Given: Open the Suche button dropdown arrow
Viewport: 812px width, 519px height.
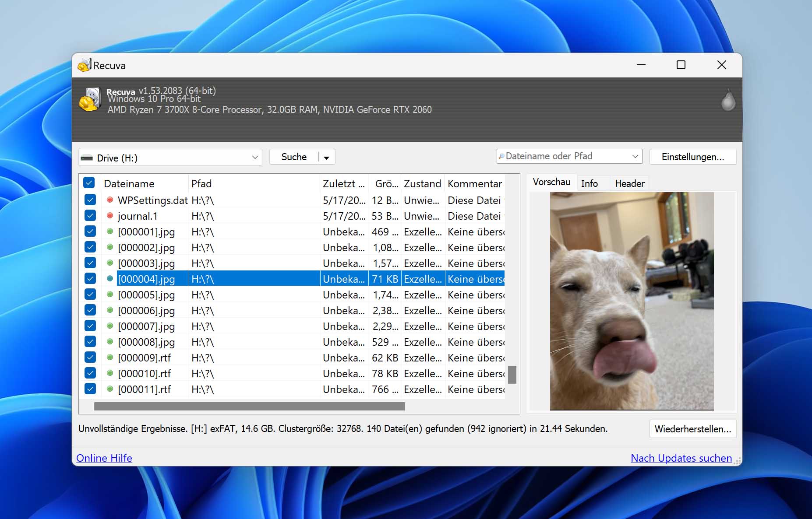Looking at the screenshot, I should click(x=327, y=158).
